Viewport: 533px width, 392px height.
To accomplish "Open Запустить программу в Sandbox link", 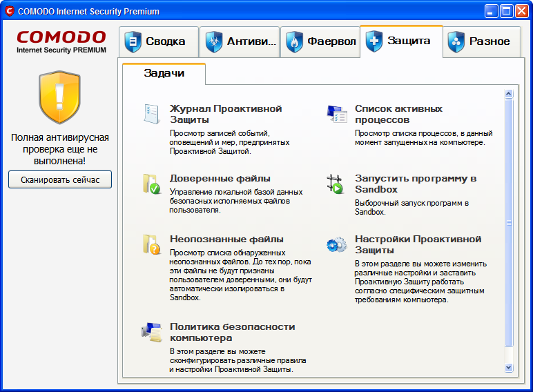I will tap(416, 184).
